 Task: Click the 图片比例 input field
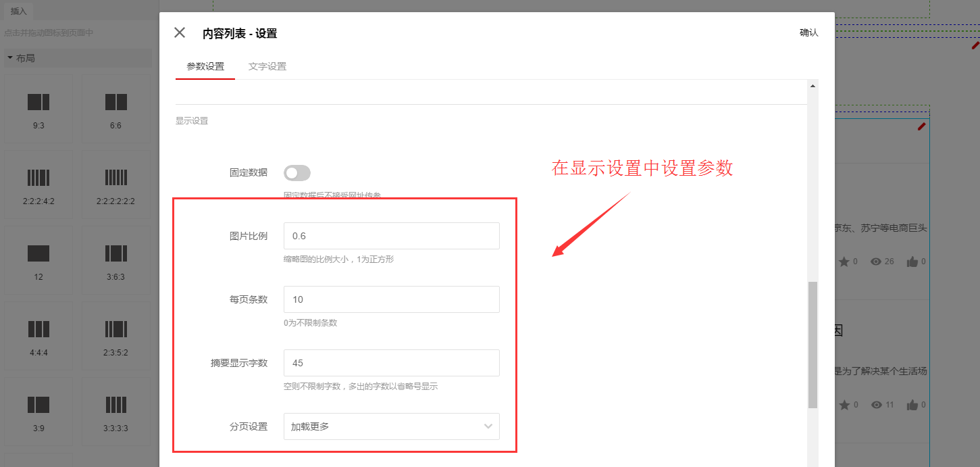(392, 236)
